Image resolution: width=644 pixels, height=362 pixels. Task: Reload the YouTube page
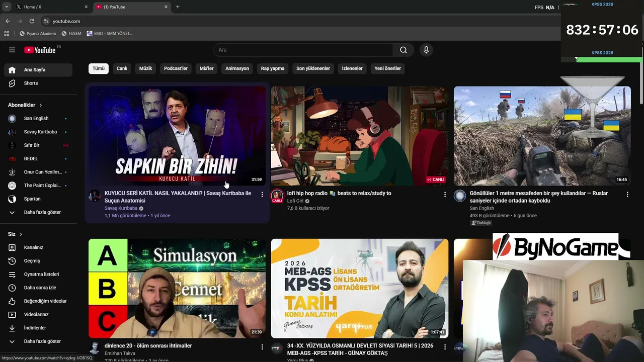pos(32,21)
